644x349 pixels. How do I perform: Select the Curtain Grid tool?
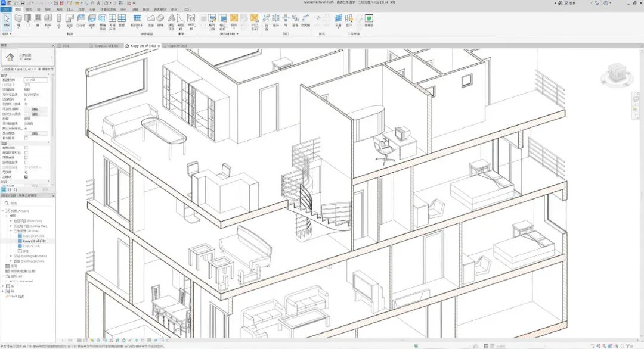pos(112,21)
